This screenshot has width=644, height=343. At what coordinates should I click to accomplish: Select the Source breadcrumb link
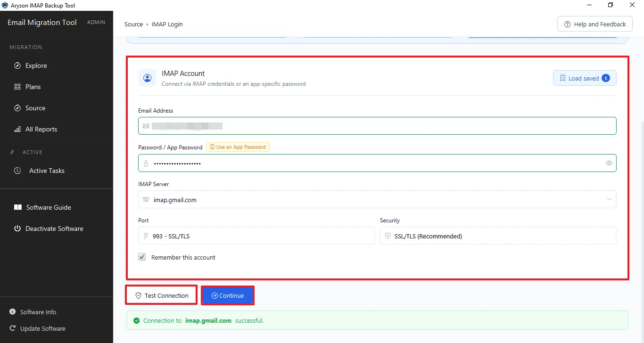[x=133, y=24]
